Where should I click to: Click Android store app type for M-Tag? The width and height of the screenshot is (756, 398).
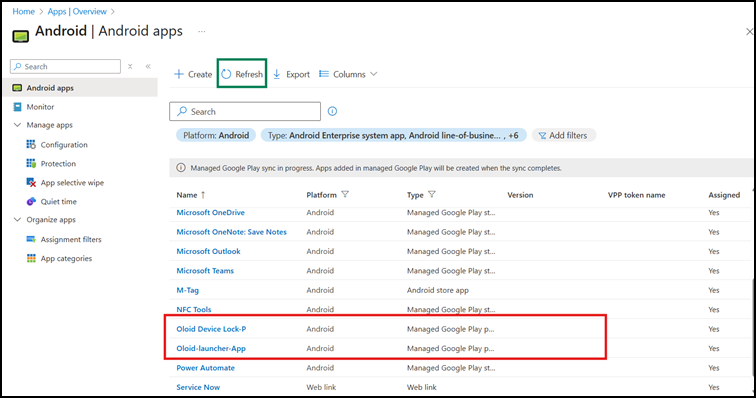[438, 290]
